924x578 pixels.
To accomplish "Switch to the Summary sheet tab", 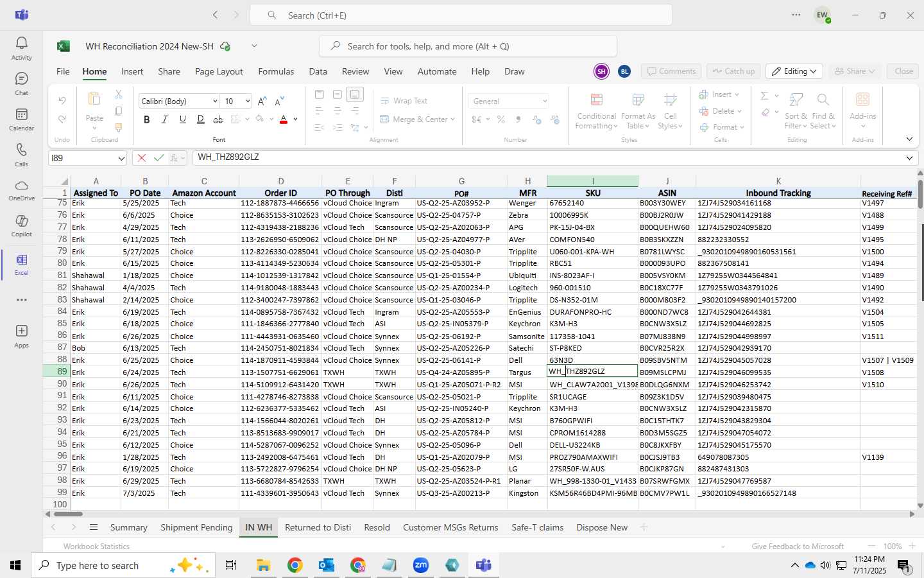I will (x=128, y=527).
